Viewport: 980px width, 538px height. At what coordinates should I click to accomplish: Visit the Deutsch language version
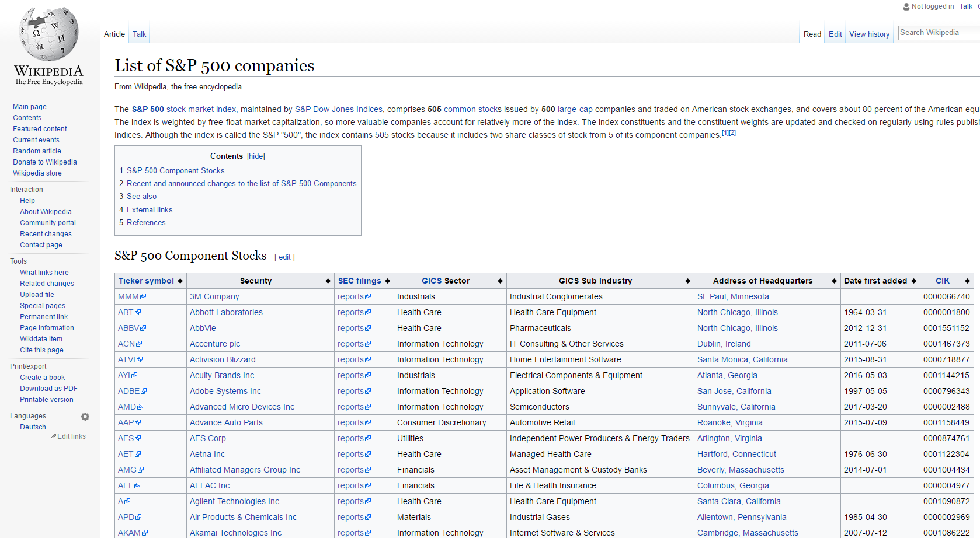tap(33, 427)
